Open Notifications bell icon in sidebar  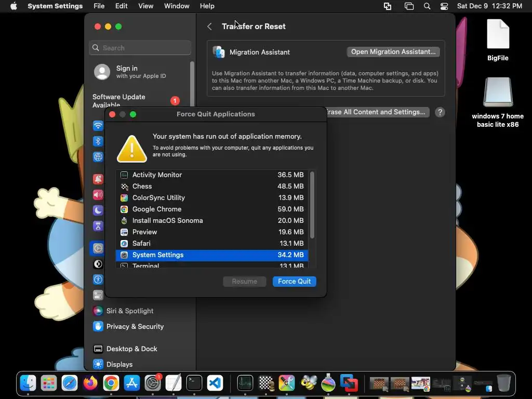tap(98, 179)
